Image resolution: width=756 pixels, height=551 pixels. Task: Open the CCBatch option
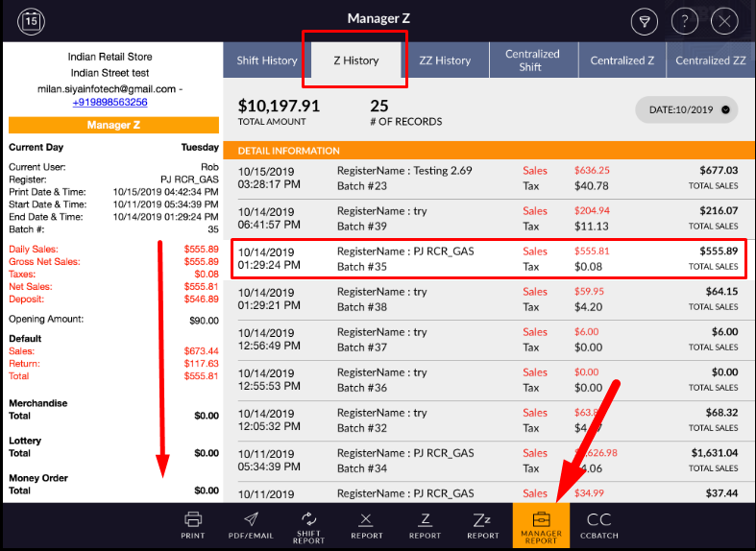tap(598, 525)
